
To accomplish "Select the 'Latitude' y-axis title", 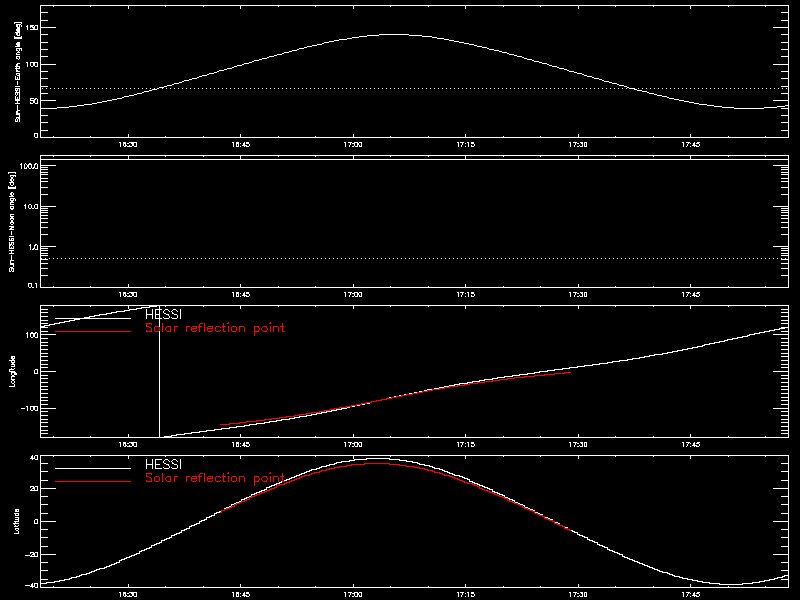I will click(x=16, y=521).
